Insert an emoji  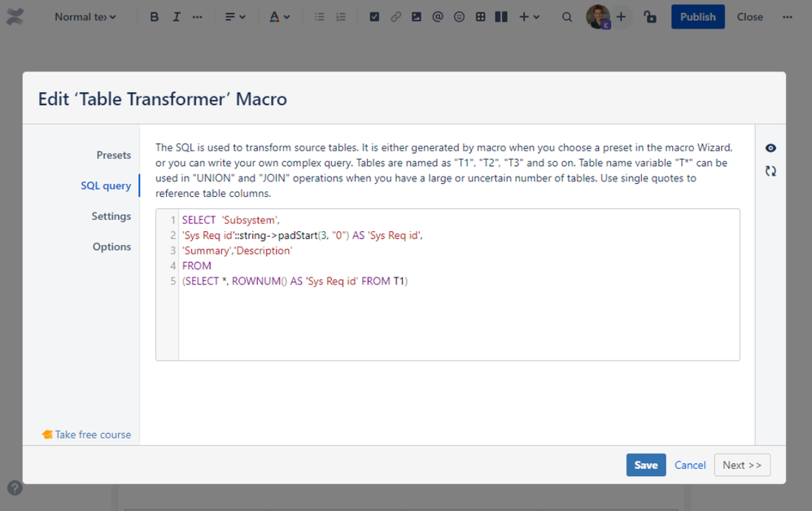(x=459, y=17)
